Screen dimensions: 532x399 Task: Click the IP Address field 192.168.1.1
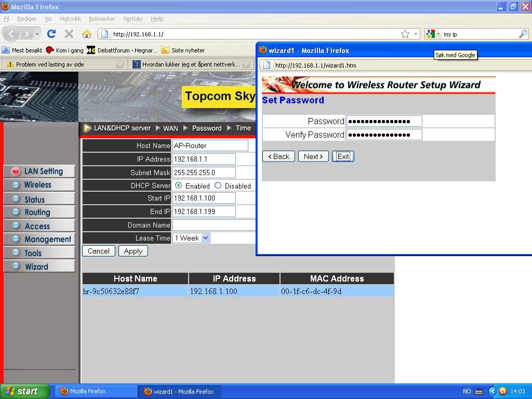point(204,159)
